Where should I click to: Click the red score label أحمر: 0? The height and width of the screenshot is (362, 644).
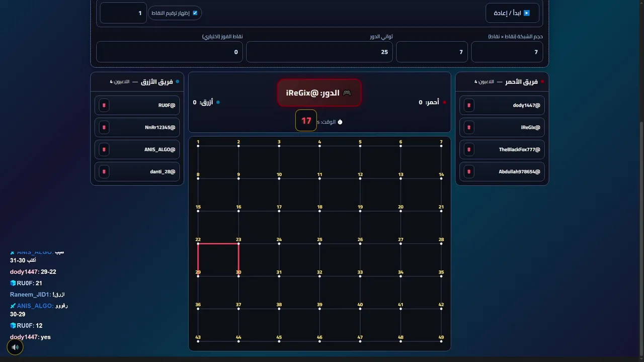click(429, 102)
